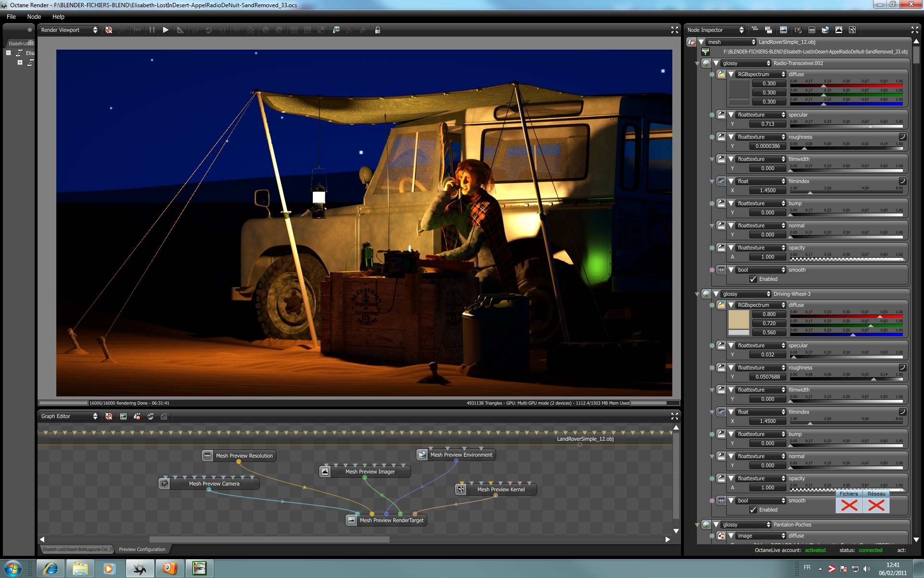The width and height of the screenshot is (924, 578).
Task: Click the play render button
Action: (166, 30)
